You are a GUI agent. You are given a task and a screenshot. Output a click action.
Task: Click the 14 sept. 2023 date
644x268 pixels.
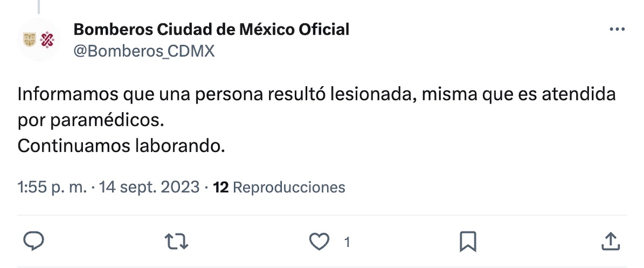[149, 188]
